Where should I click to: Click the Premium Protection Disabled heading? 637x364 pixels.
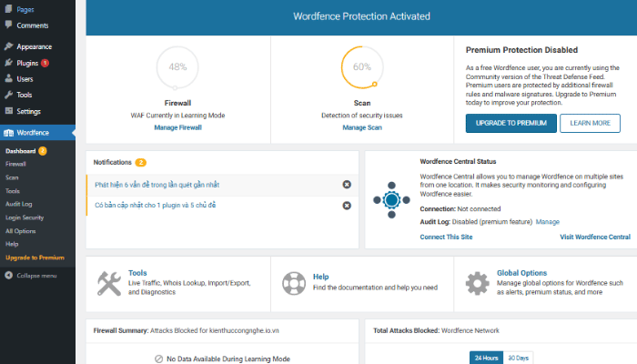pos(521,50)
